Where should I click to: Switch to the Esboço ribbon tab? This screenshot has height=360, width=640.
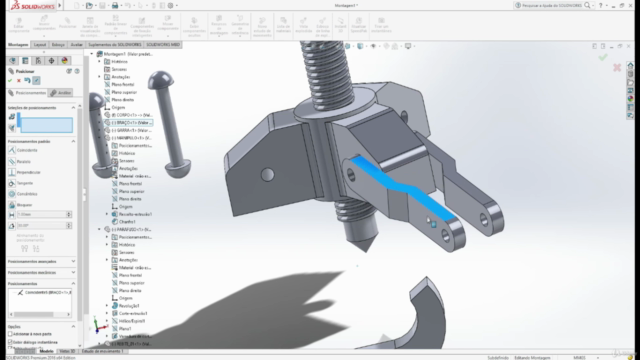58,44
